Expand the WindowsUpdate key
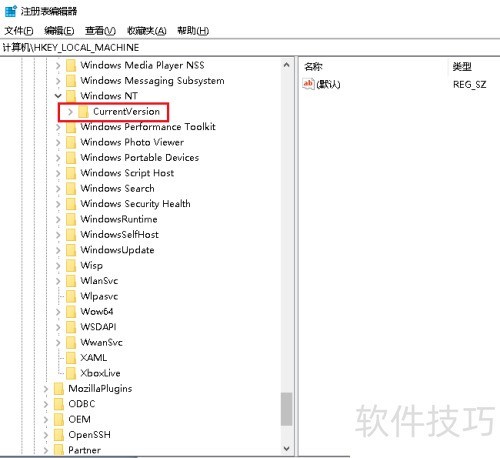The width and height of the screenshot is (500, 458). coord(58,250)
